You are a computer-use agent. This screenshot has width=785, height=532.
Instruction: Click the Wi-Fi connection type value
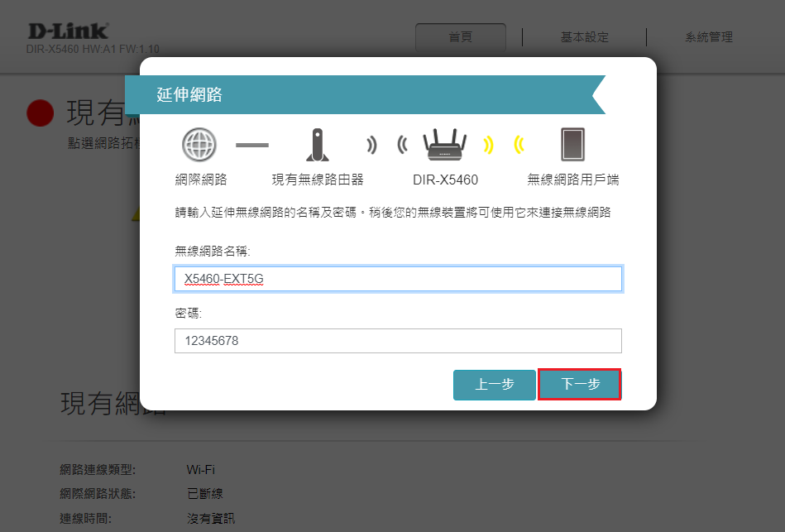point(201,470)
